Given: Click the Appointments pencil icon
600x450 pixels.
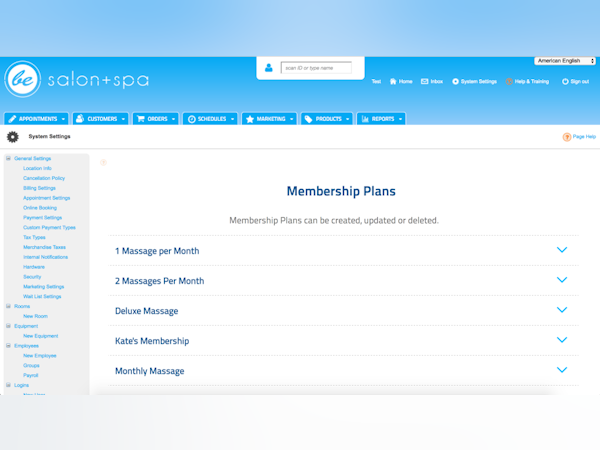Looking at the screenshot, I should pos(12,119).
